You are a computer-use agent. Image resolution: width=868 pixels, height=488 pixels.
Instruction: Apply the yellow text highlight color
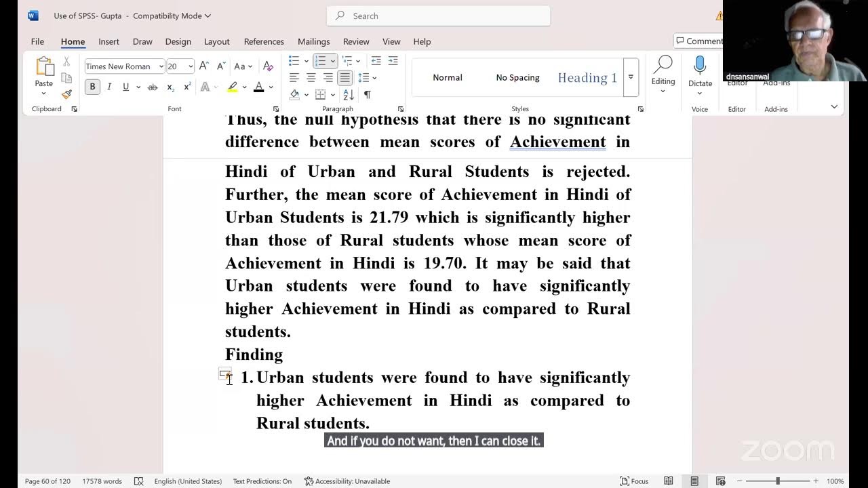click(x=233, y=87)
